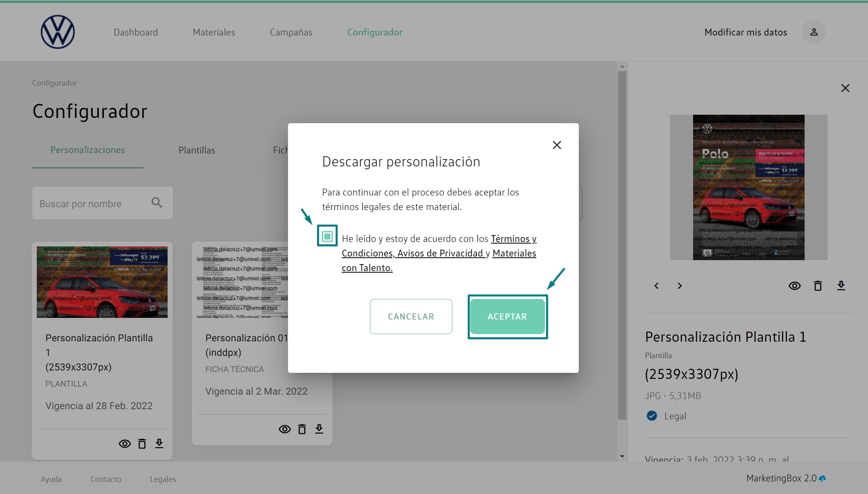Screen dimensions: 868x494
Task: Open the user profile icon
Action: 813,32
